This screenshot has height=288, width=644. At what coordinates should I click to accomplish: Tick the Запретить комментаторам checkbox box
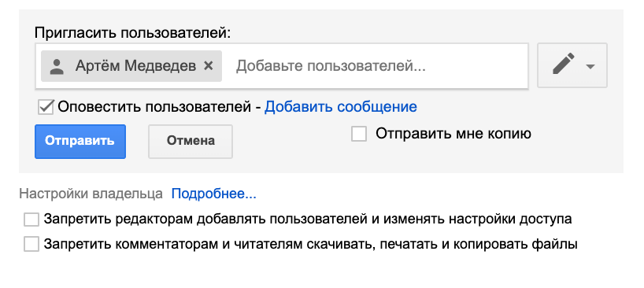[x=31, y=245]
